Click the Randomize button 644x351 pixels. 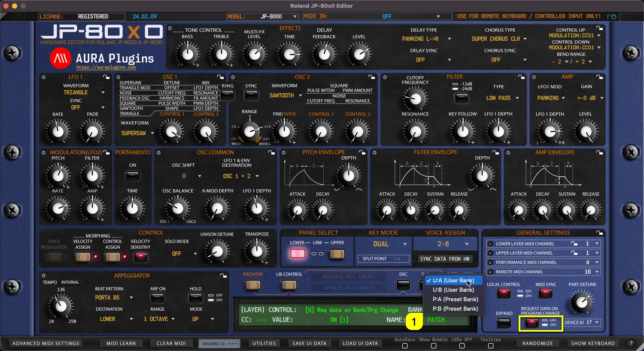pos(538,343)
